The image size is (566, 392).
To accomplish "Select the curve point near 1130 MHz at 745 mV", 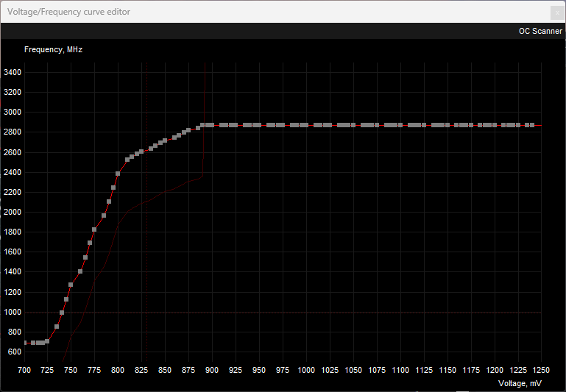I will [x=66, y=299].
